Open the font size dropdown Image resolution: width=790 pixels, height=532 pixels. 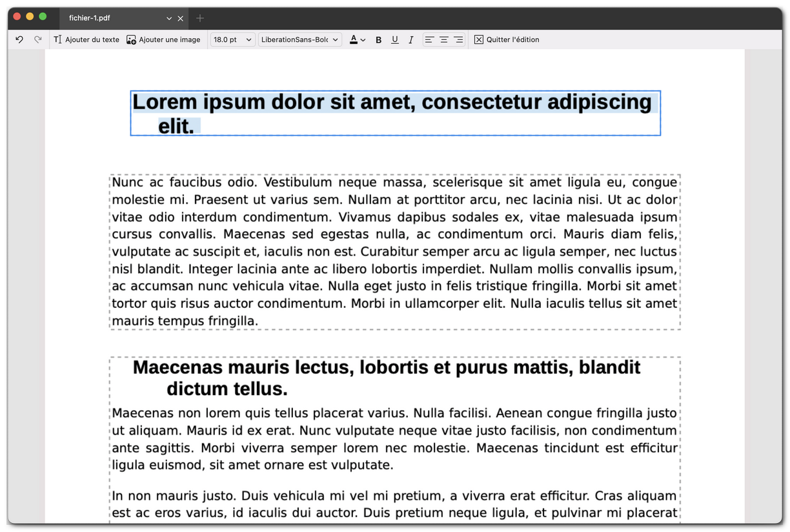pos(232,39)
